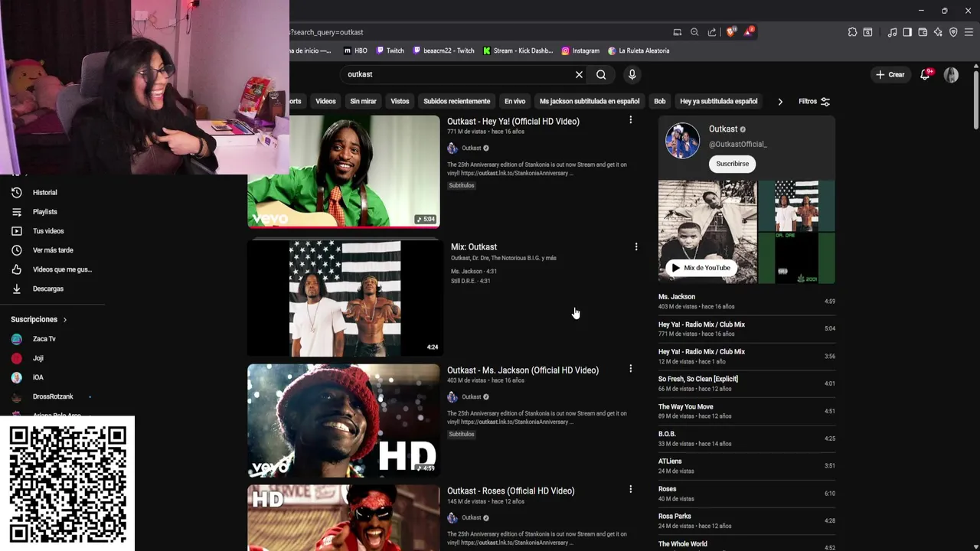Screen dimensions: 980x551
Task: Play So Fresh, So Clean [Explicit] track
Action: pyautogui.click(x=746, y=383)
